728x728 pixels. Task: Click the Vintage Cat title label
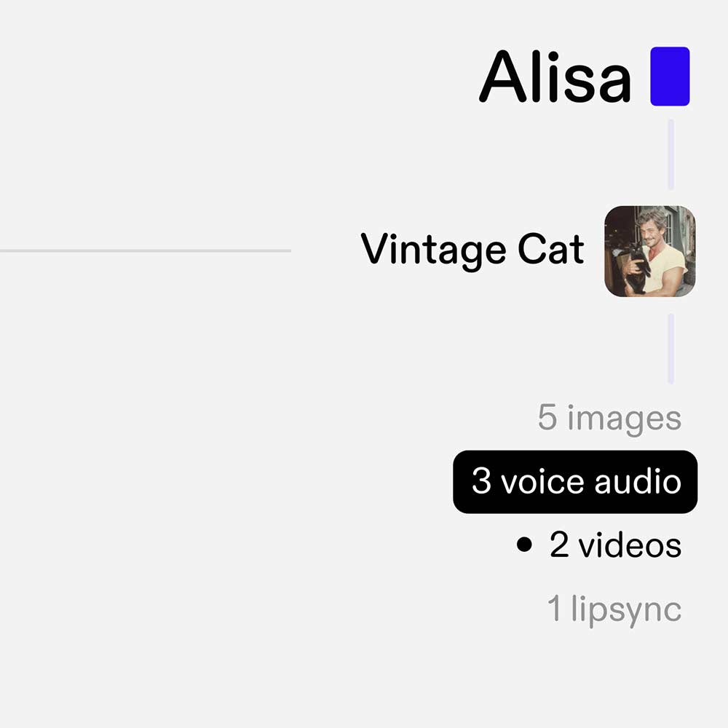click(472, 250)
